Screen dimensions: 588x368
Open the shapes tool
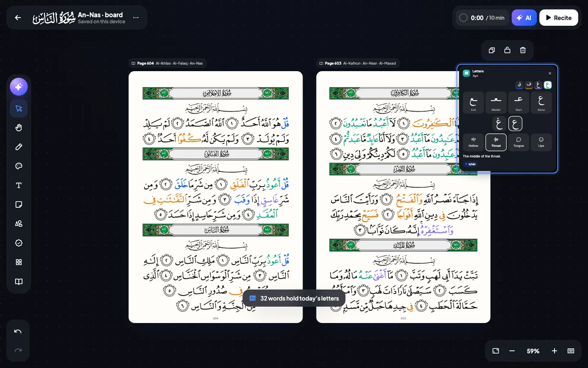(x=19, y=224)
